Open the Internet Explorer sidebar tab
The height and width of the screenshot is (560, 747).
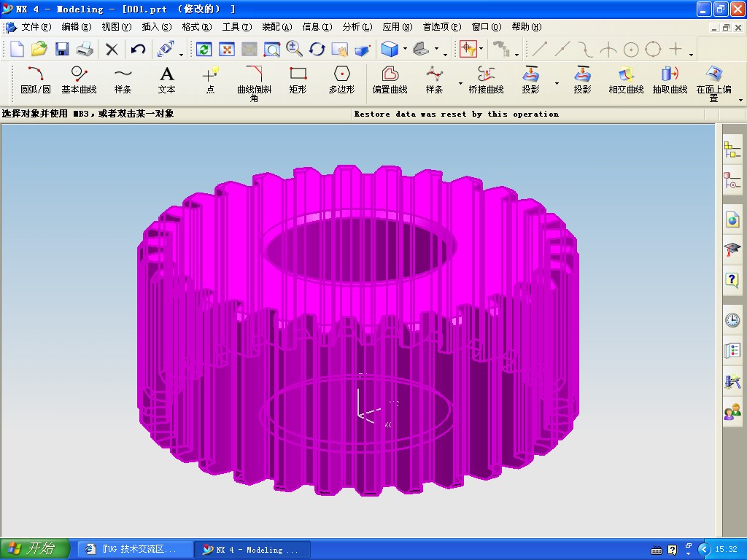coord(732,219)
